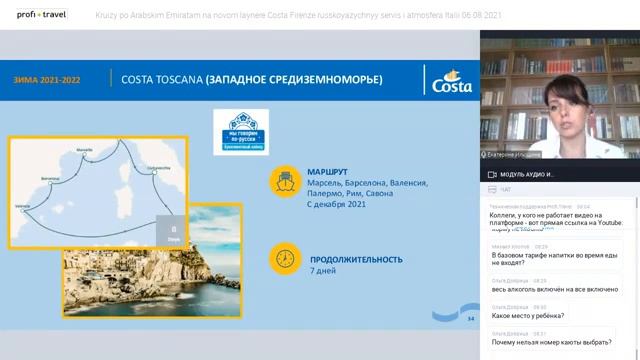This screenshot has height=360, width=640.
Task: Click message 'Почему нельзя номер каюты выбрать?'
Action: click(x=551, y=342)
